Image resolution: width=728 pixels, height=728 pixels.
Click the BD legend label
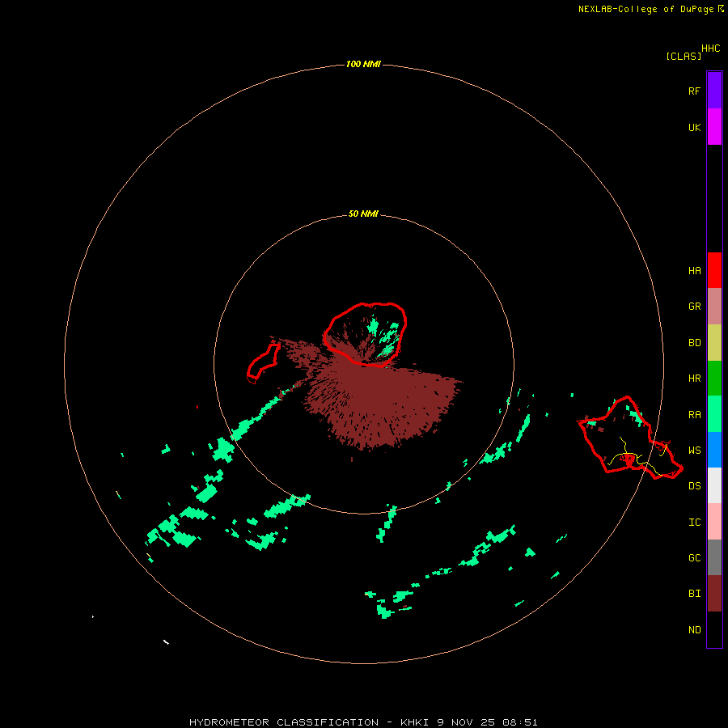point(694,343)
